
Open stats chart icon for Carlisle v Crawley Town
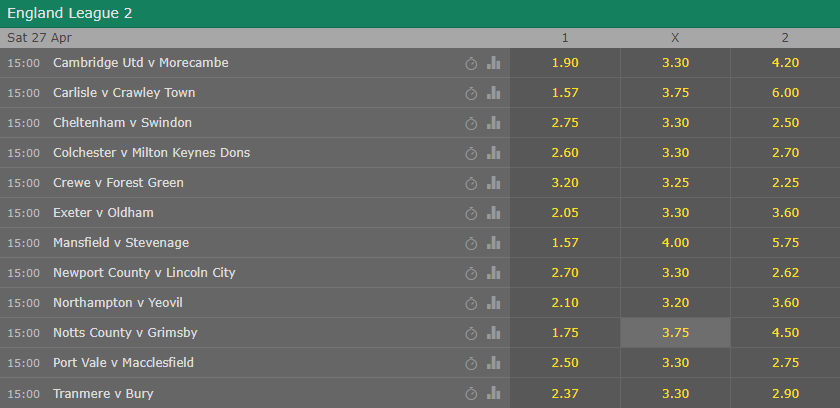tap(493, 93)
